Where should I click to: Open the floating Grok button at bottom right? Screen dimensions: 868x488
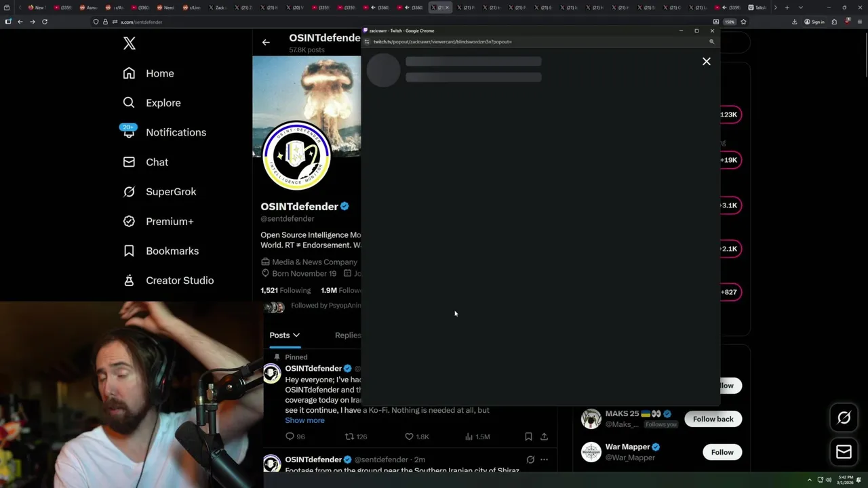(844, 418)
